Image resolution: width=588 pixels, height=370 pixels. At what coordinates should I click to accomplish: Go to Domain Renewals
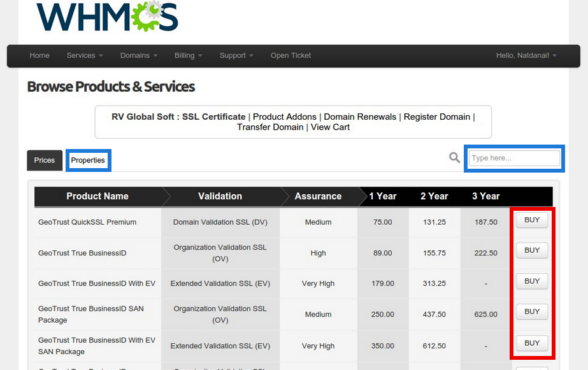tap(360, 117)
